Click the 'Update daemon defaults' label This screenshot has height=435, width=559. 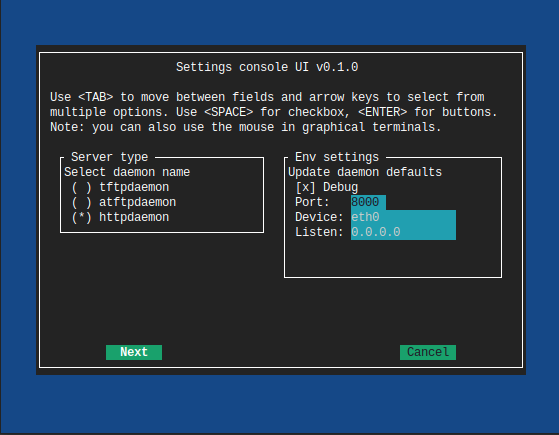point(365,172)
